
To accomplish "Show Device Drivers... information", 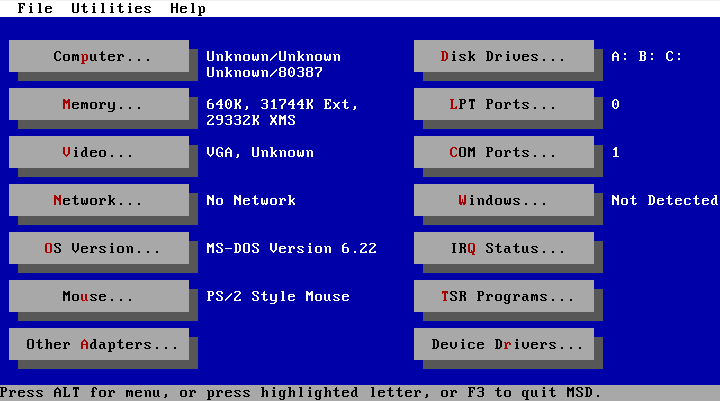I will [x=504, y=344].
